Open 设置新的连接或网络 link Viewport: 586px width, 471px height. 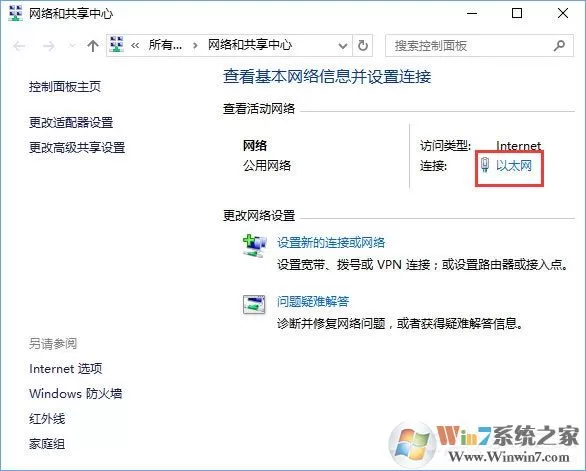click(331, 243)
